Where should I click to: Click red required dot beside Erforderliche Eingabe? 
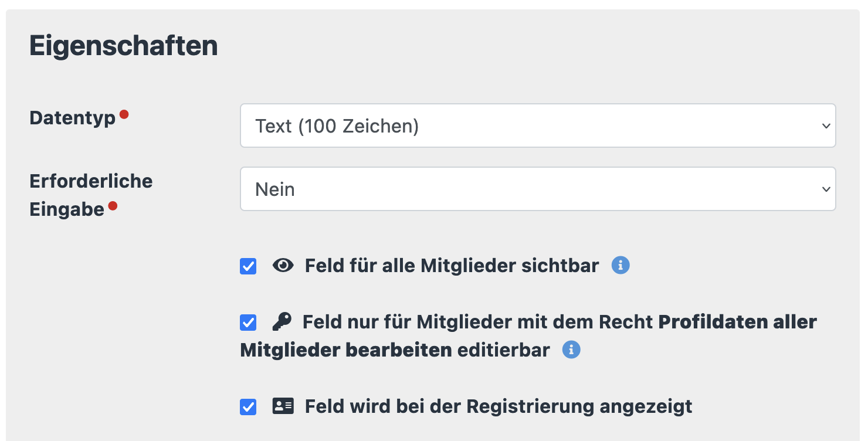(113, 205)
